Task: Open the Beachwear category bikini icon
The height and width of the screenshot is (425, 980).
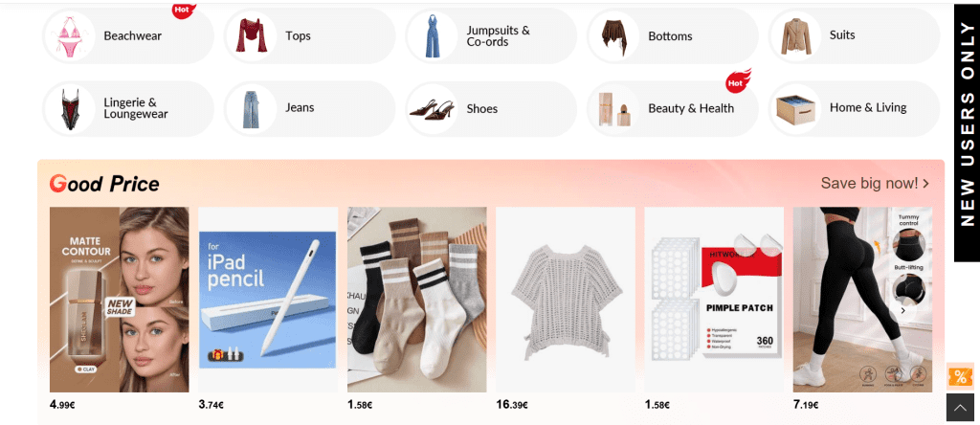Action: (x=69, y=35)
